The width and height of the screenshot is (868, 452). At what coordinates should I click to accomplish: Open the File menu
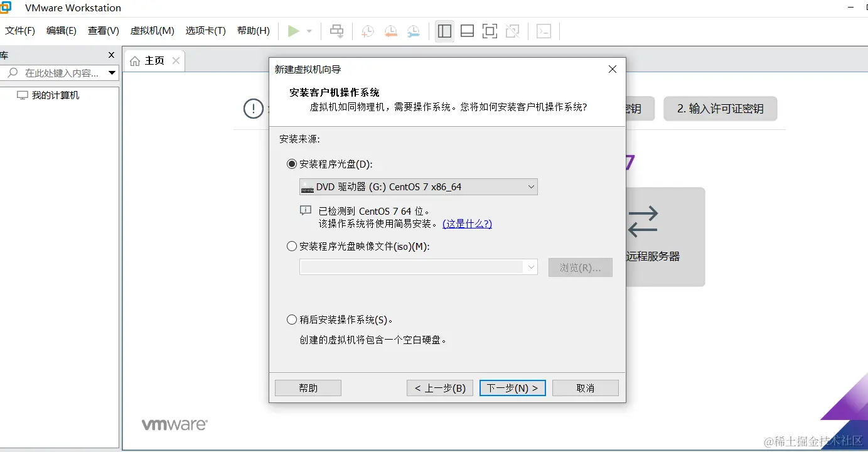20,31
